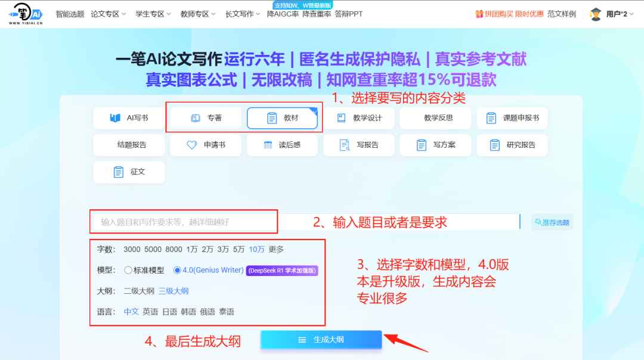Click the 写报告 document icon
Screen dimensions: 644x360
coord(345,145)
